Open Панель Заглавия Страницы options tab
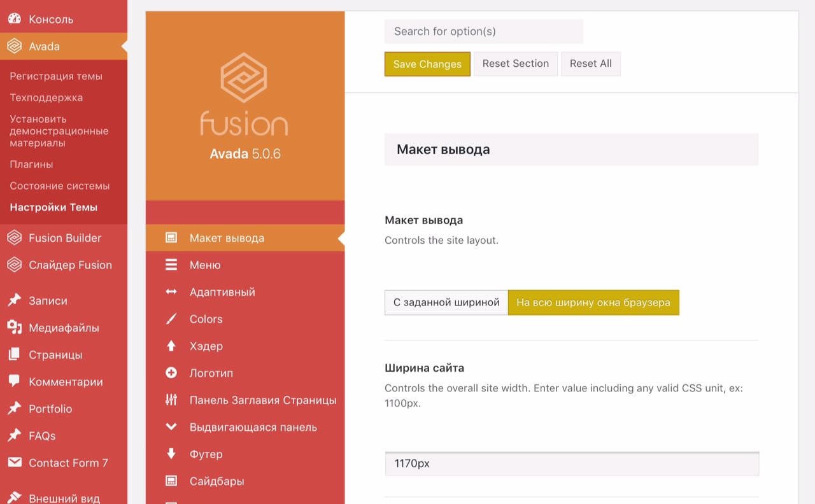The width and height of the screenshot is (815, 504). tap(245, 400)
